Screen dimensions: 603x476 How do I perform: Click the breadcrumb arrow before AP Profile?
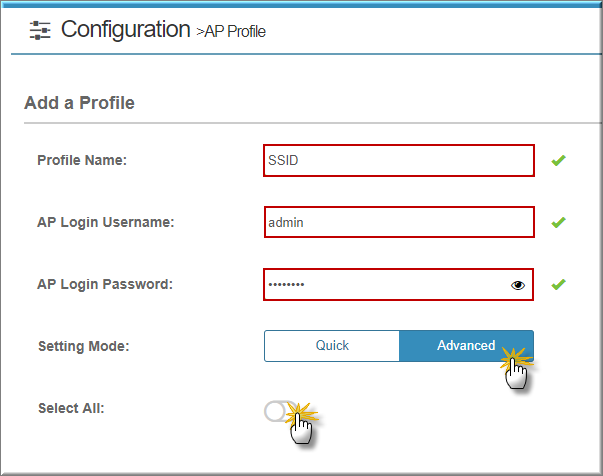[200, 32]
